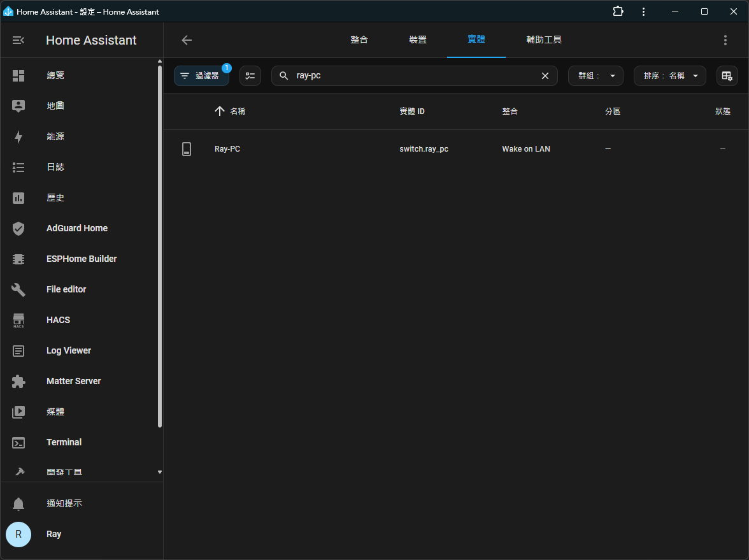
Task: Sort by the 分區 column header
Action: 613,111
